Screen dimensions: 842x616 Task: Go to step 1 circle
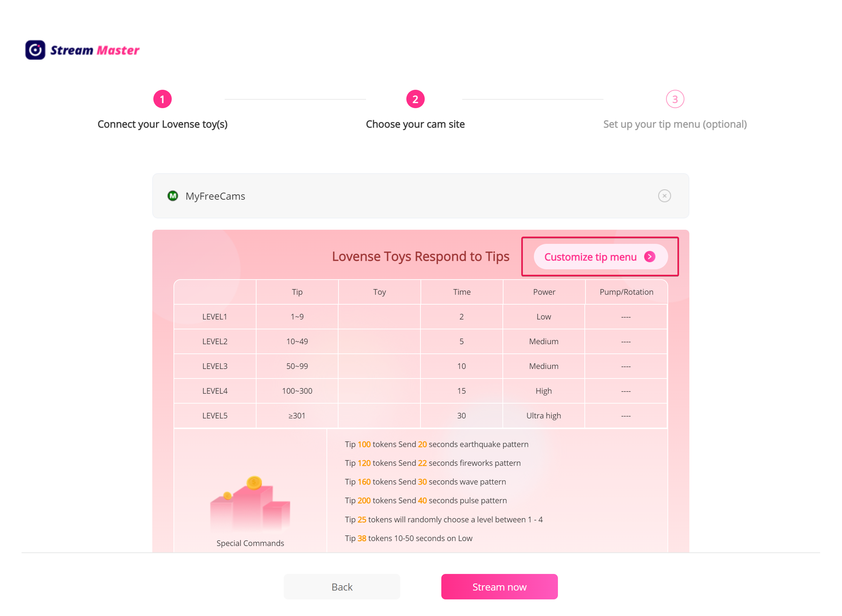point(163,99)
